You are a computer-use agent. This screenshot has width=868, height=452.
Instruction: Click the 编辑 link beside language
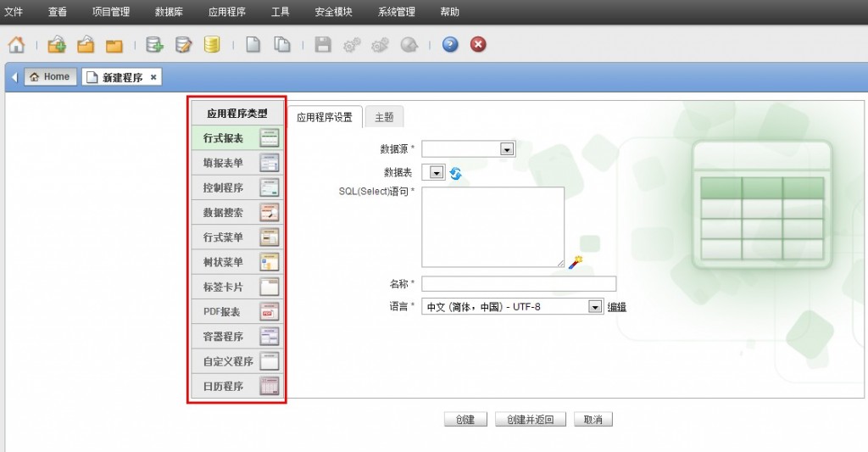[x=617, y=307]
